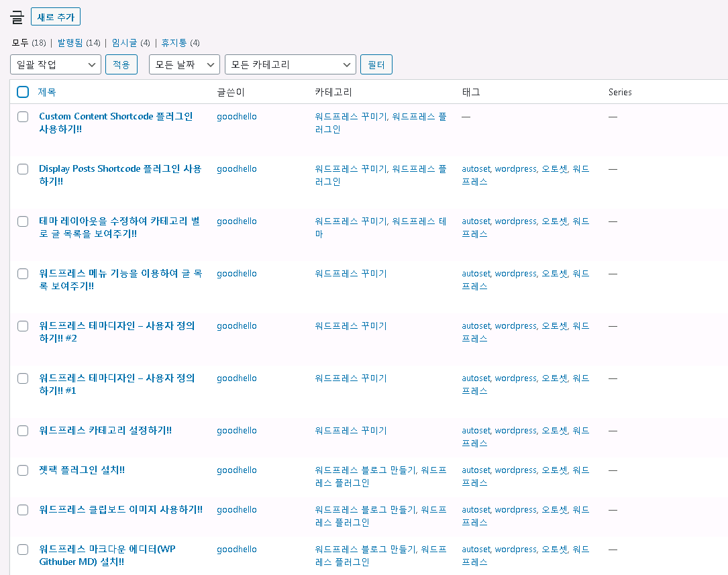This screenshot has height=575, width=728.
Task: Click Series column header
Action: pyautogui.click(x=620, y=92)
